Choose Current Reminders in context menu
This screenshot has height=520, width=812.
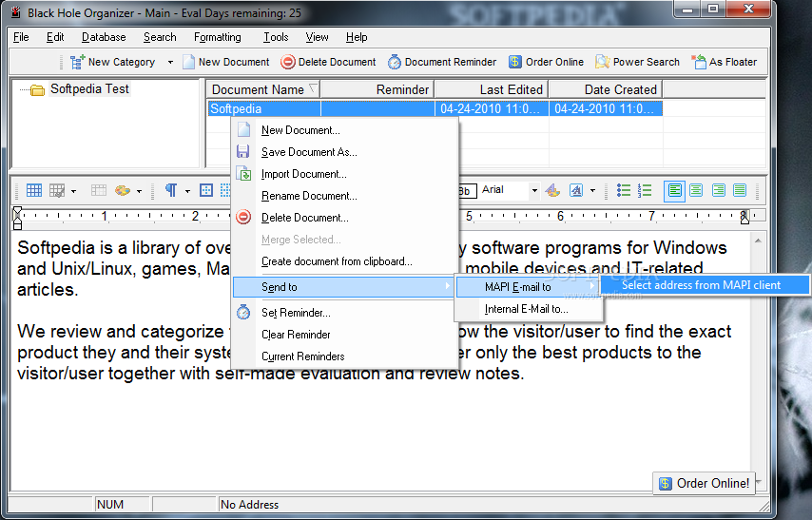click(x=344, y=356)
